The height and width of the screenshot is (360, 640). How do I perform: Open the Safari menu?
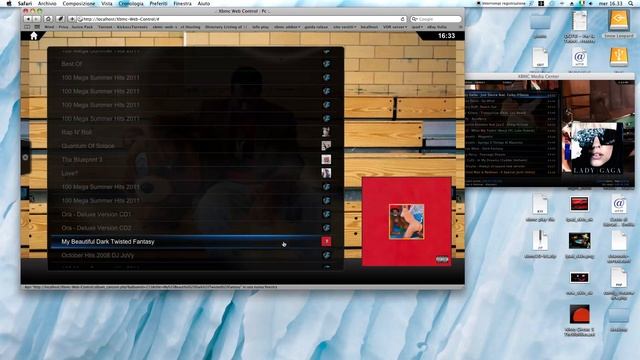click(24, 3)
